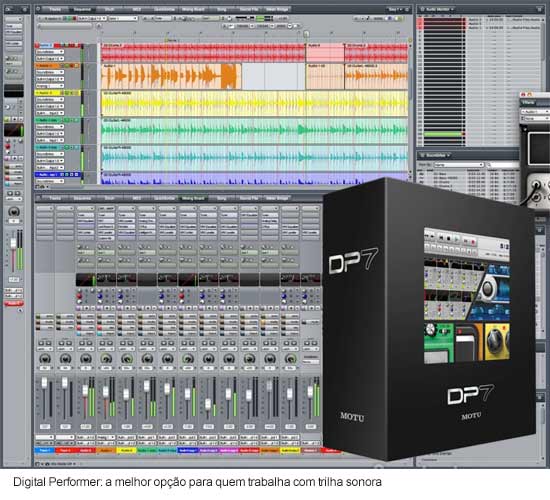Click the pan knob on the dark-blue mixer channel
Viewport: 550px width, 500px height.
coord(188,359)
